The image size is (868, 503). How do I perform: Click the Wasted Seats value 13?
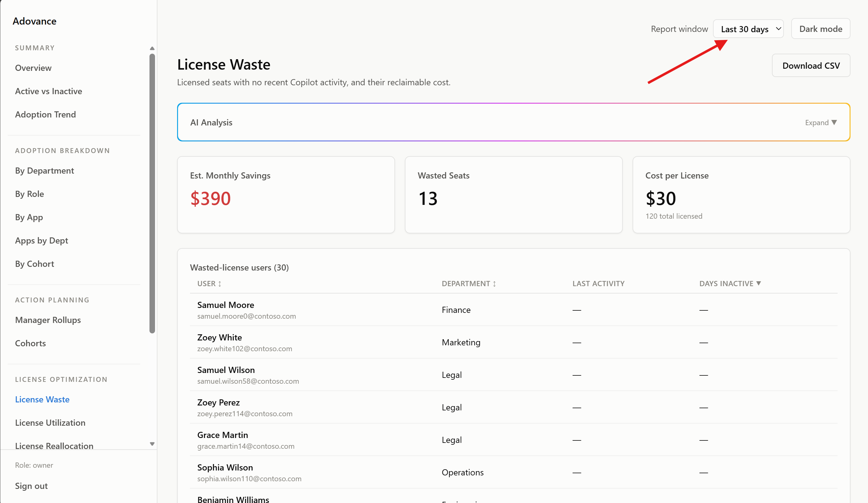pos(428,198)
